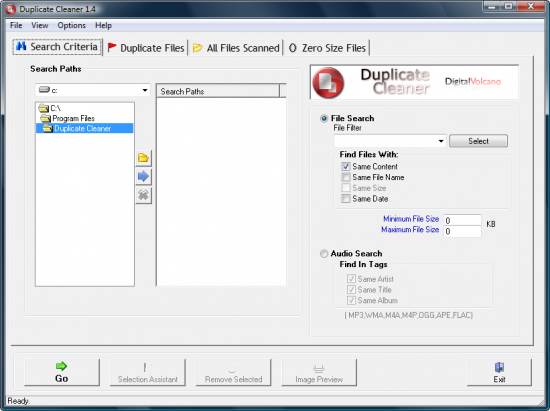Close the Duplicate Cleaner window
Image resolution: width=550 pixels, height=411 pixels.
[531, 6]
